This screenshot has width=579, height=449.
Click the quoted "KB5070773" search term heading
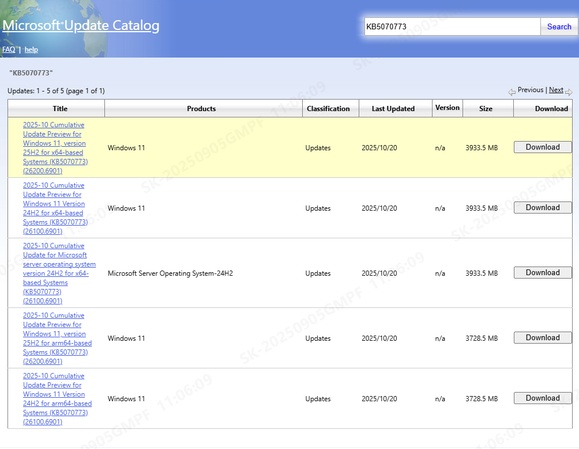(31, 73)
